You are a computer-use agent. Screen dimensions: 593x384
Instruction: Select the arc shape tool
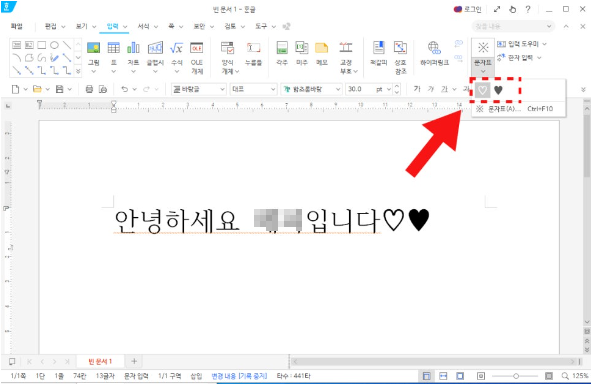click(x=17, y=58)
